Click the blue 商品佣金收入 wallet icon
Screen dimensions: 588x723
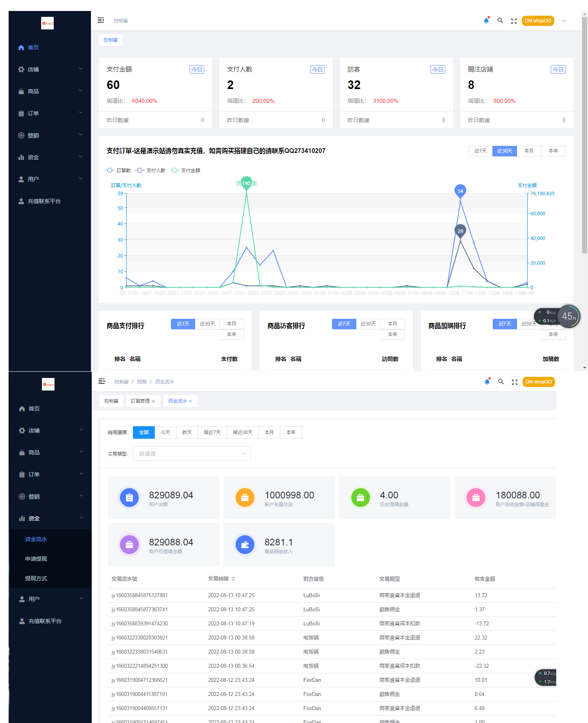pos(245,545)
